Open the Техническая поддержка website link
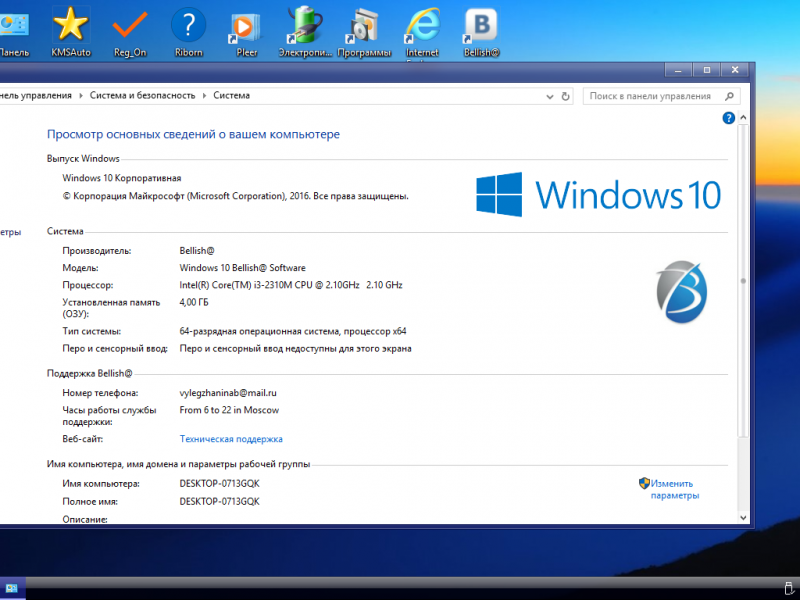This screenshot has width=800, height=600. [231, 439]
